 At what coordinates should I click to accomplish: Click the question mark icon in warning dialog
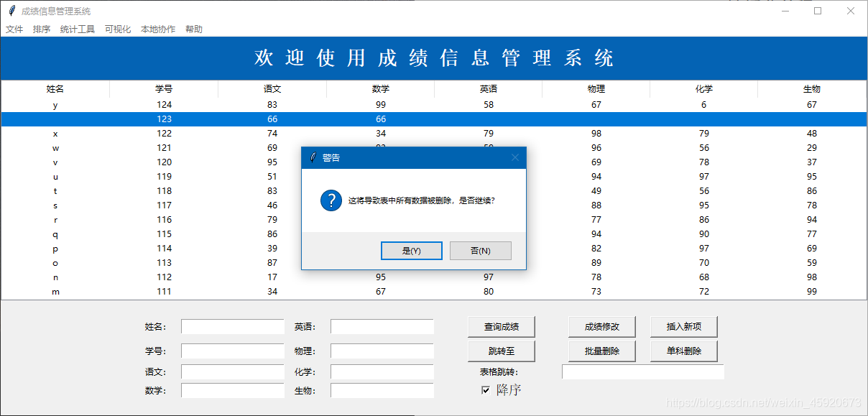331,200
